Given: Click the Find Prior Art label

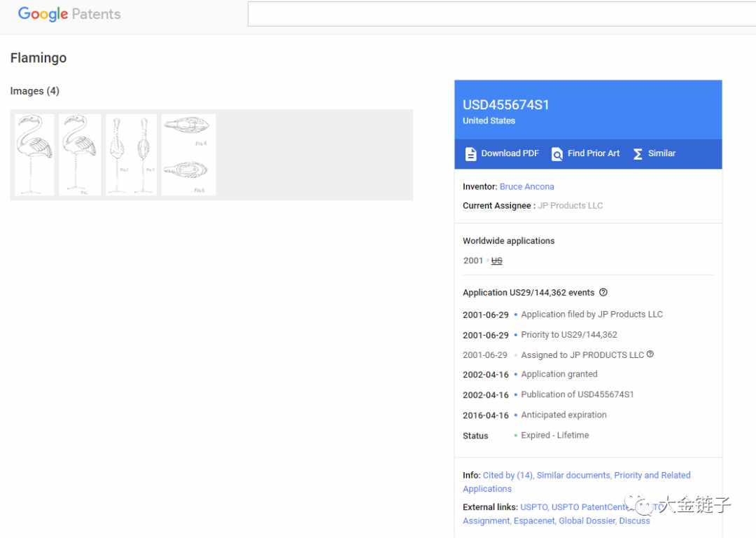Looking at the screenshot, I should point(594,153).
